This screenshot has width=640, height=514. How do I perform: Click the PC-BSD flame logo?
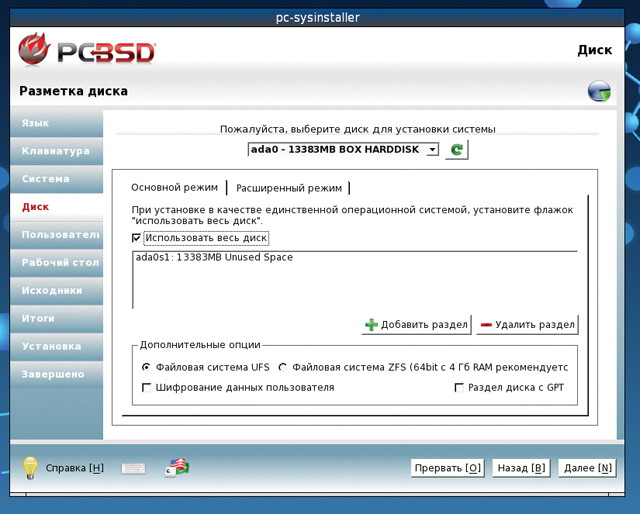(x=36, y=50)
